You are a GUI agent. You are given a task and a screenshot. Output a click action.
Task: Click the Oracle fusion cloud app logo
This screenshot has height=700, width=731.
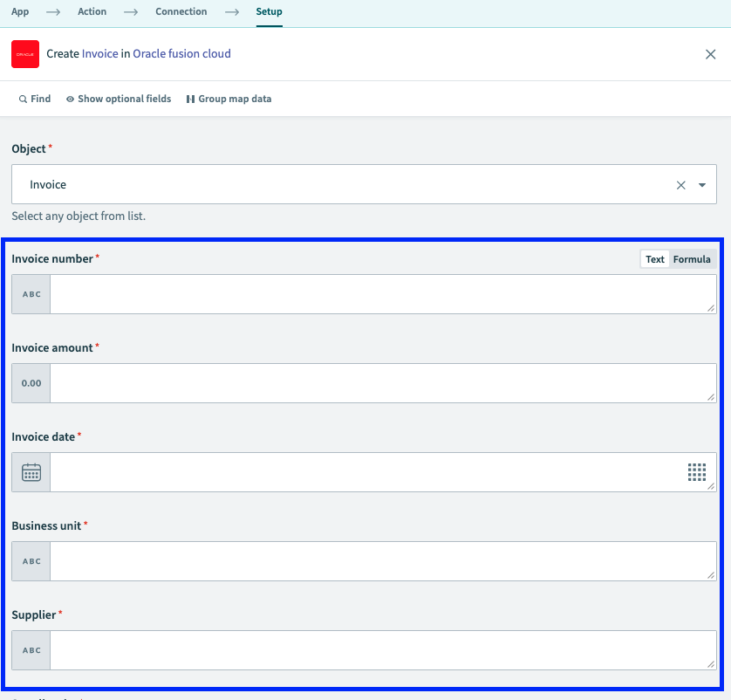click(24, 53)
